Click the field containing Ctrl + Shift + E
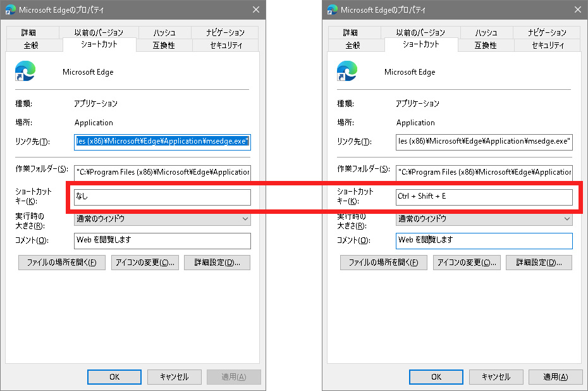The width and height of the screenshot is (588, 391). pos(484,197)
